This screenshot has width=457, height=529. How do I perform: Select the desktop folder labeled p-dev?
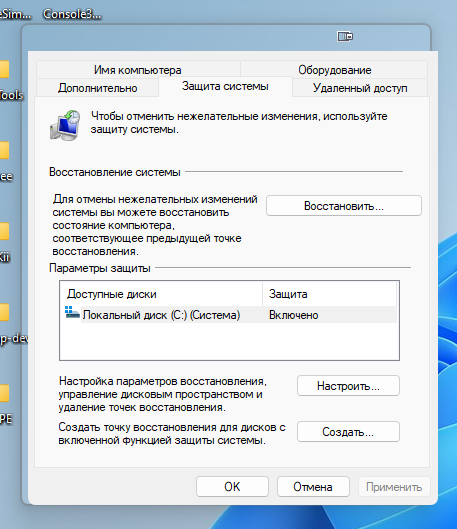coord(4,312)
